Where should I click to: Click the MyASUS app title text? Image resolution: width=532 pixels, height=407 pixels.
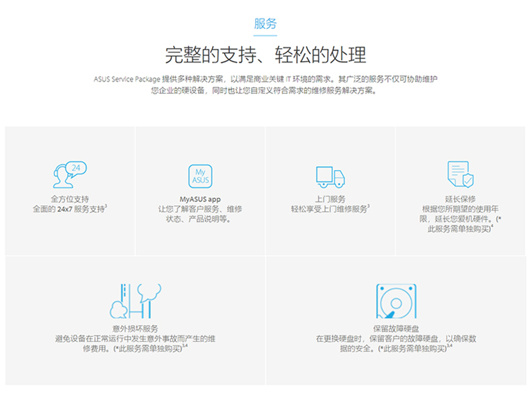tap(200, 199)
